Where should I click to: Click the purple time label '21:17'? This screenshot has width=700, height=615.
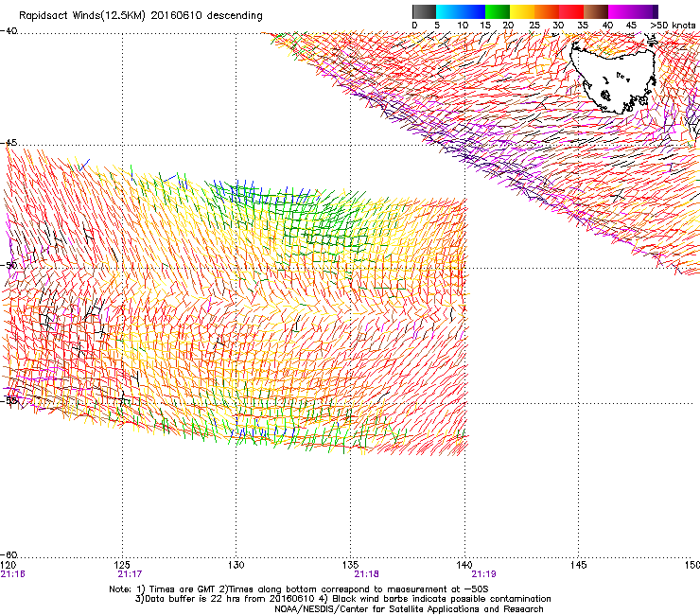coord(130,574)
